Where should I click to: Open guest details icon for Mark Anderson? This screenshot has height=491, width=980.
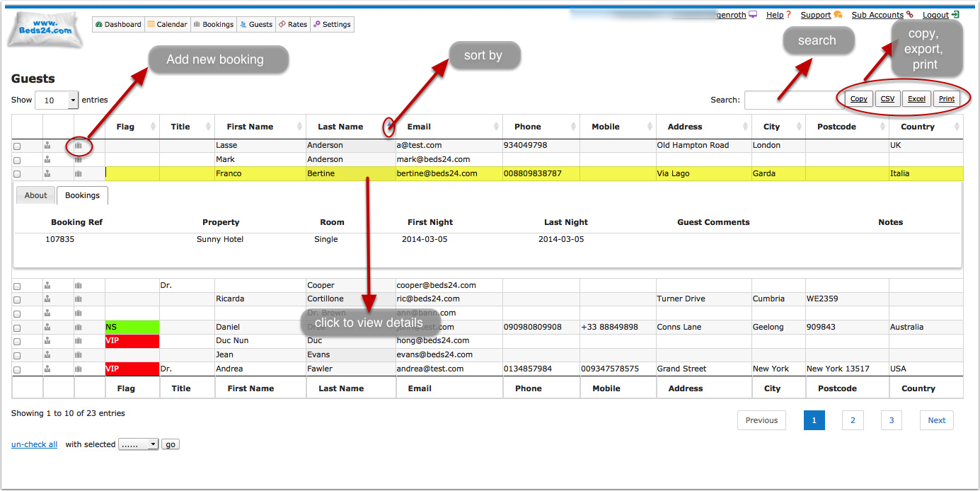tap(47, 160)
